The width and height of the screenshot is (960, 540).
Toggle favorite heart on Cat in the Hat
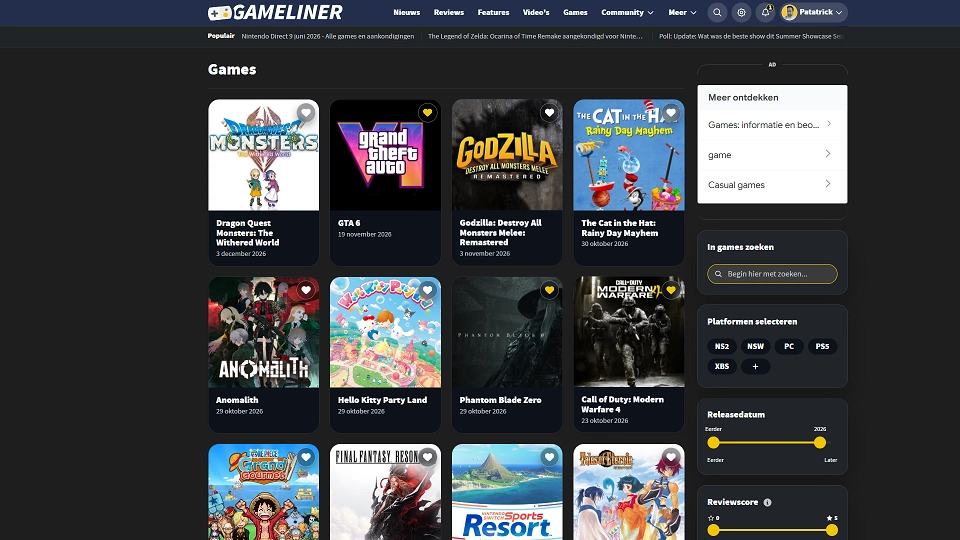pos(671,113)
